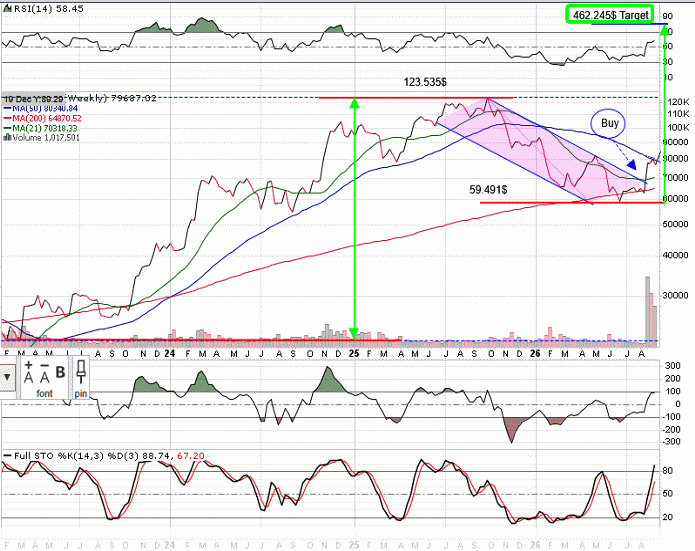The image size is (695, 551).
Task: Click the RSI(14) indicator triangle icon
Action: [x=6, y=8]
